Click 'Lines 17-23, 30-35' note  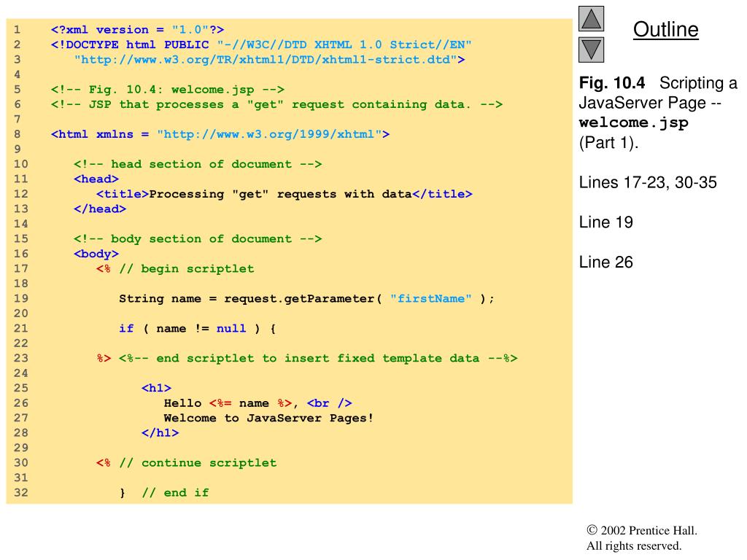click(x=648, y=182)
